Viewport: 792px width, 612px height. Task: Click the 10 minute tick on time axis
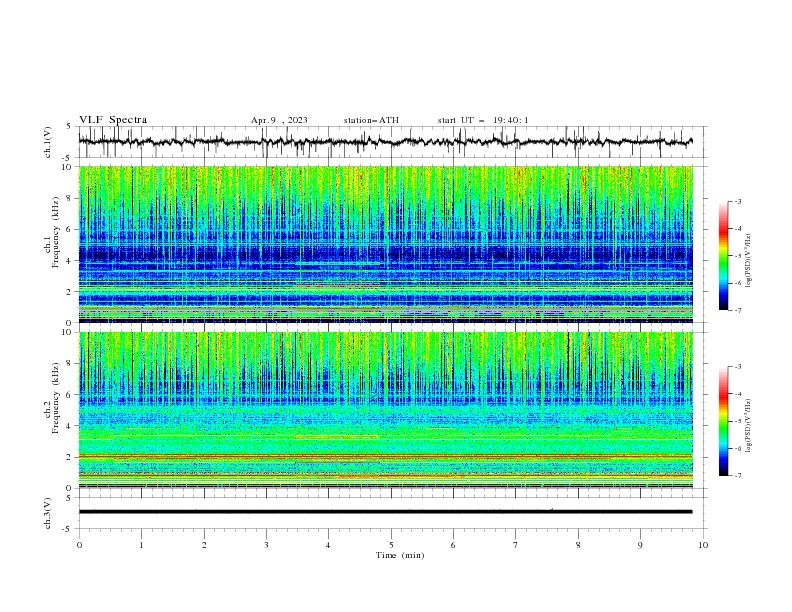click(x=703, y=545)
